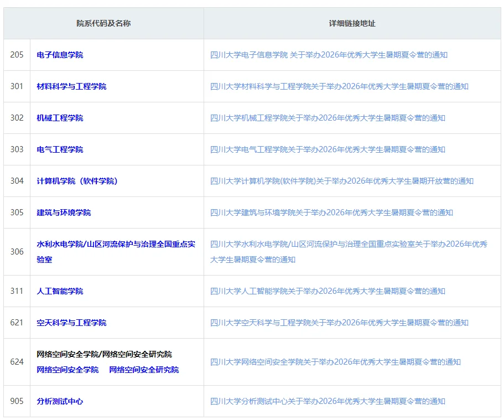
Task: Open the 人工智能学院 department link
Action: (60, 292)
